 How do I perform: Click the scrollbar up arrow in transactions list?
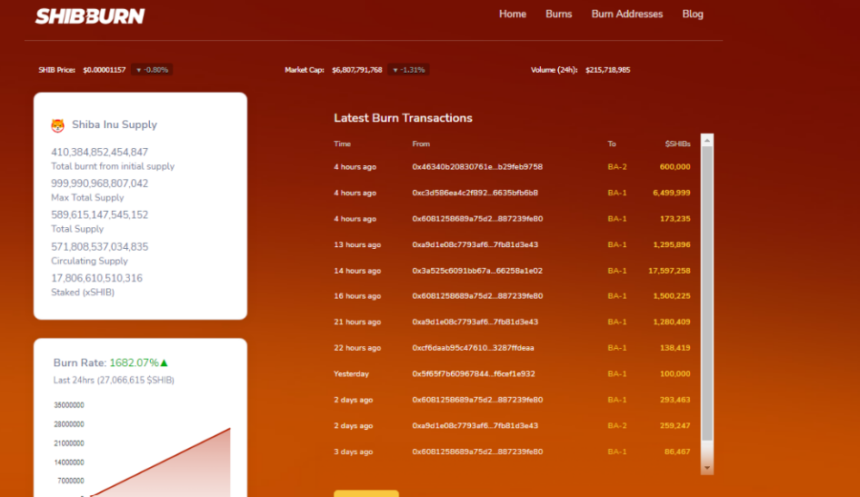pyautogui.click(x=707, y=138)
